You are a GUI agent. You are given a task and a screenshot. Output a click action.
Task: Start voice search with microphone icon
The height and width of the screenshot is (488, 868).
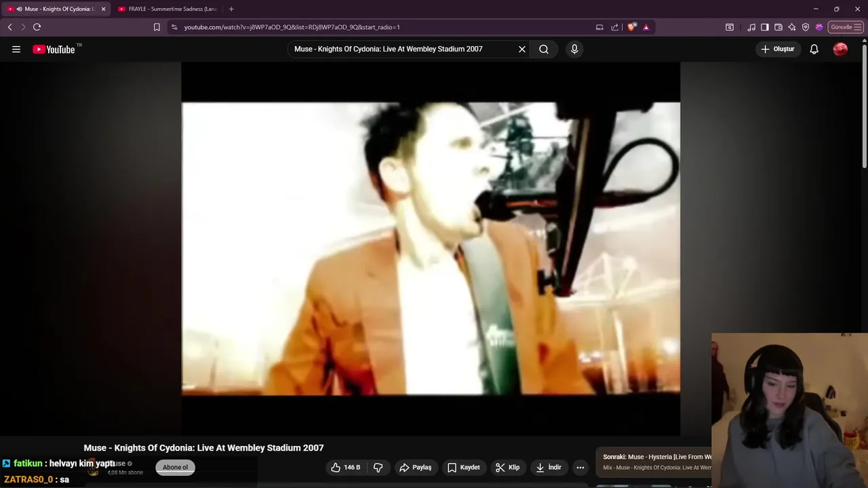coord(574,49)
